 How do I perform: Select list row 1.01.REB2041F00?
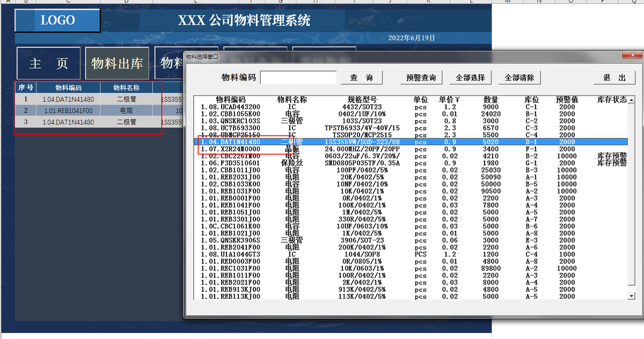pos(411,247)
